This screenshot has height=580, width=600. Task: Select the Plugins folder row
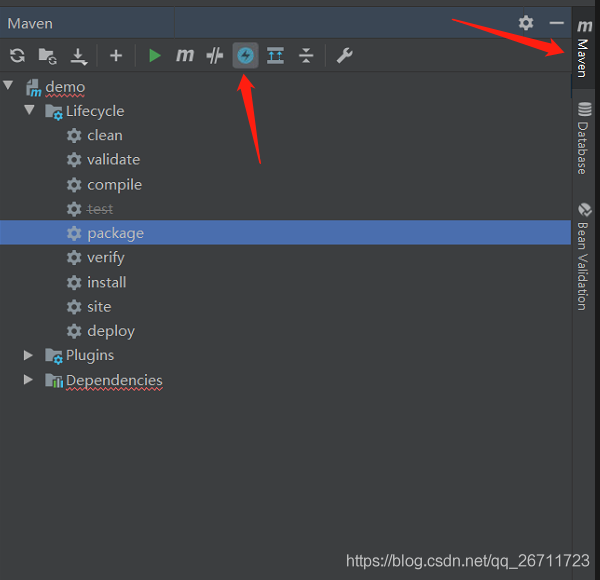click(x=285, y=355)
